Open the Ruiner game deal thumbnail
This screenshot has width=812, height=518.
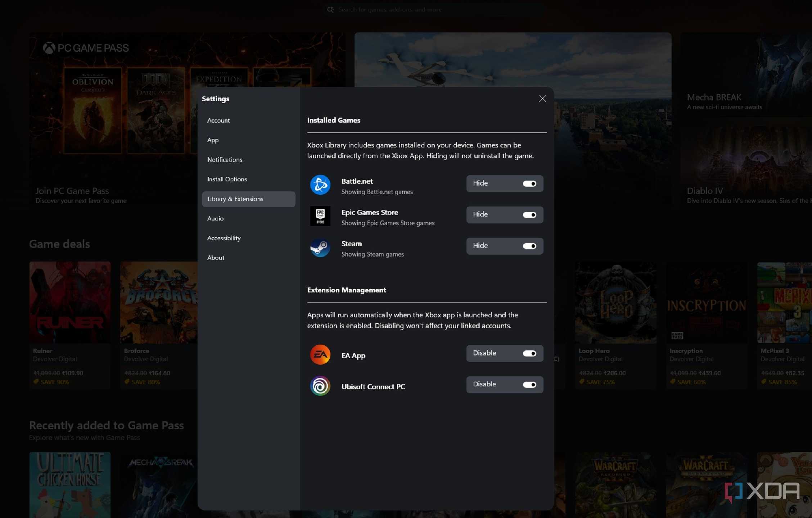[70, 302]
